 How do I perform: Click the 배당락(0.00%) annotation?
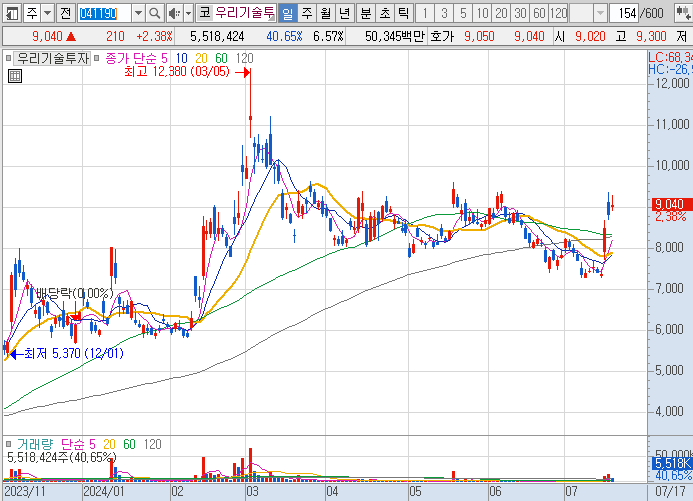[x=74, y=293]
